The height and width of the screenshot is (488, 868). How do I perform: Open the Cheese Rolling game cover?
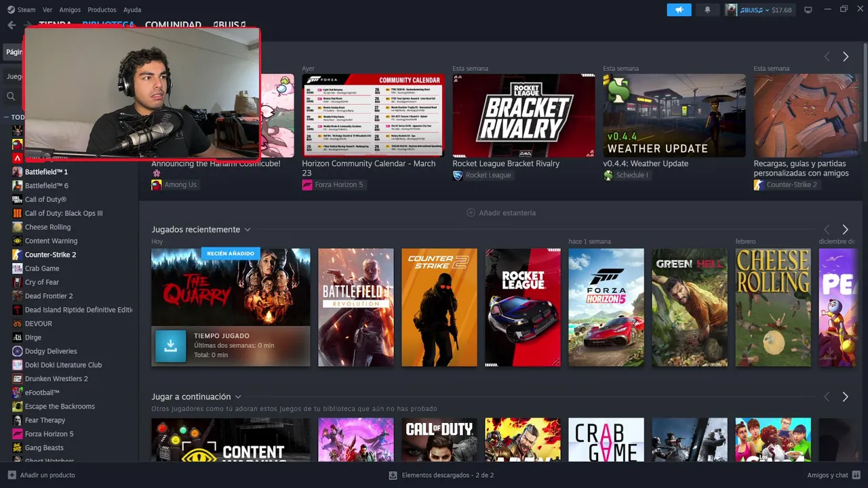773,307
